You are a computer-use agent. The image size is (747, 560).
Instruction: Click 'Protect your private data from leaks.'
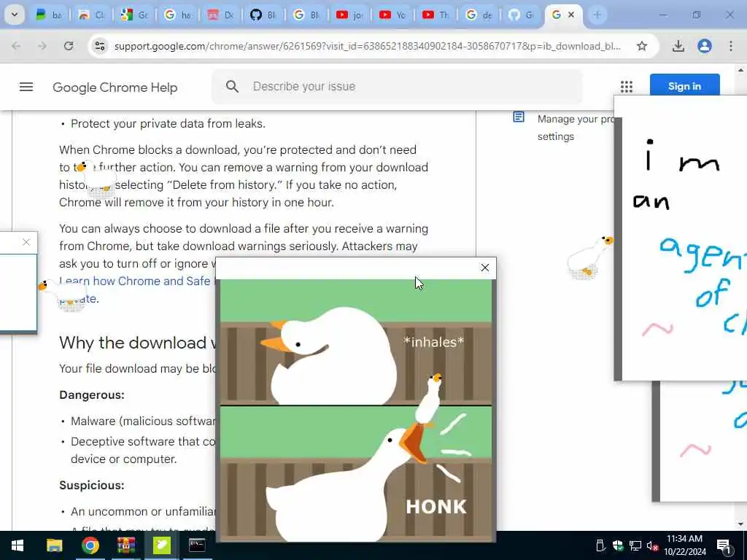coord(169,123)
